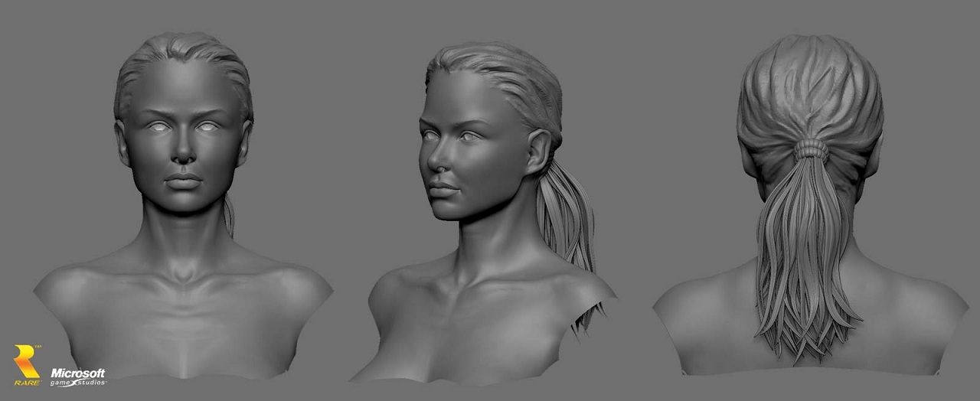Click the lips of the front-view bust
The height and width of the screenshot is (401, 980).
(183, 181)
